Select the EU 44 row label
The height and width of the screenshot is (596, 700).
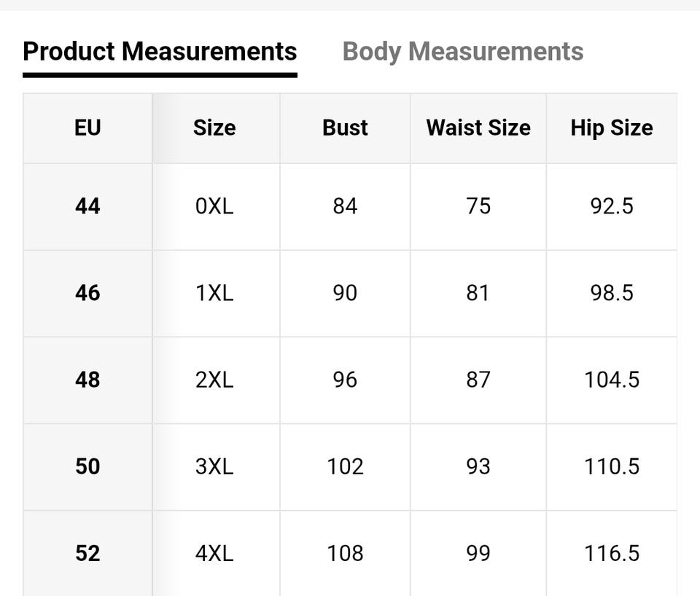[x=87, y=206]
